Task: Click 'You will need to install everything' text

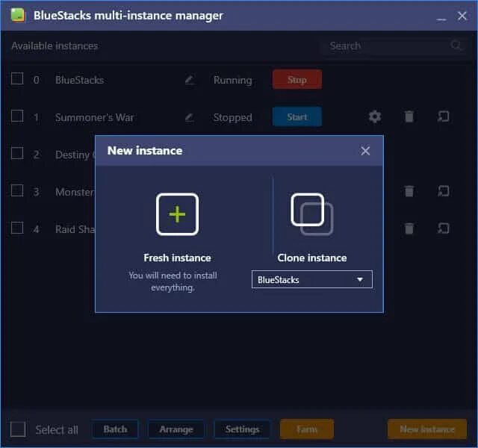Action: (173, 281)
